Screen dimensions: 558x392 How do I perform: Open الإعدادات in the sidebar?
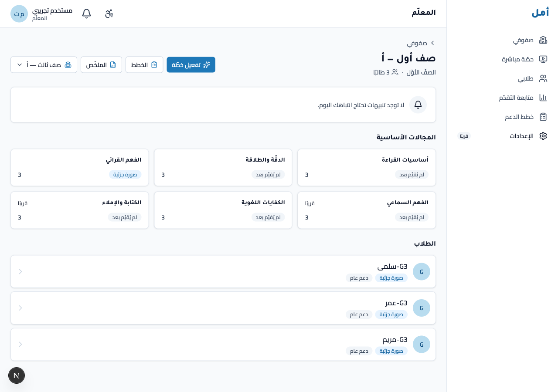(x=502, y=136)
